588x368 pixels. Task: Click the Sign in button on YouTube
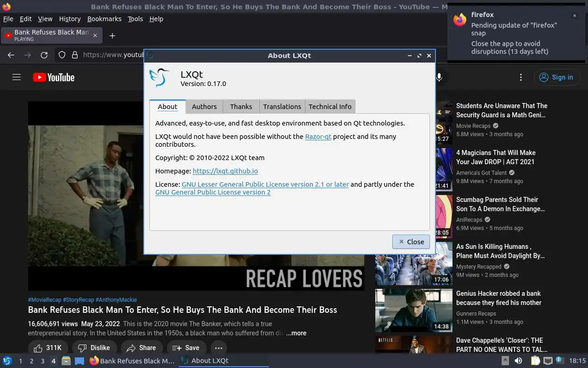pos(557,77)
